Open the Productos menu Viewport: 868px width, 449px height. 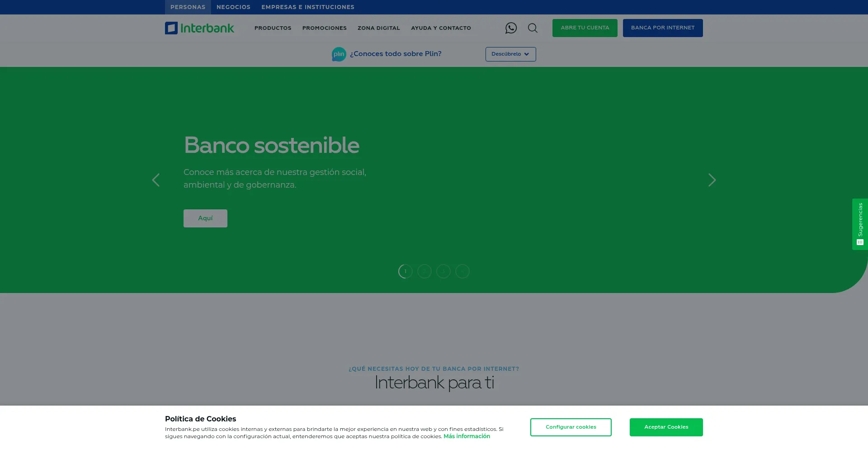click(273, 28)
